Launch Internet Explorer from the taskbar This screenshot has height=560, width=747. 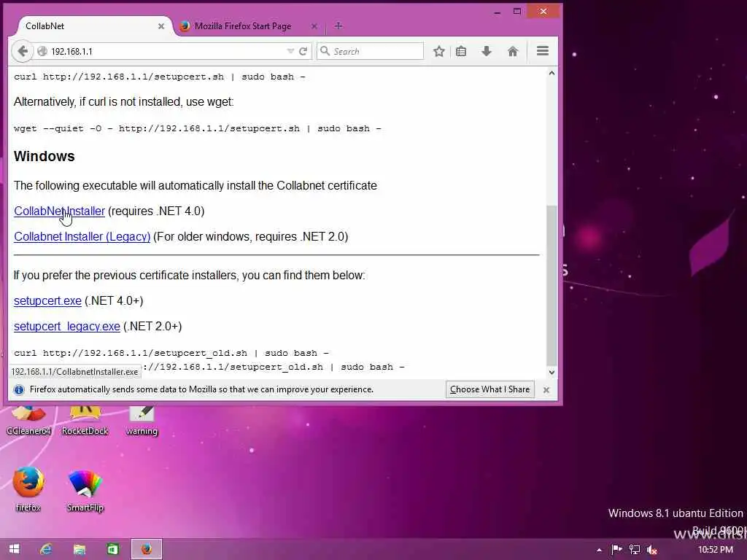(x=46, y=549)
